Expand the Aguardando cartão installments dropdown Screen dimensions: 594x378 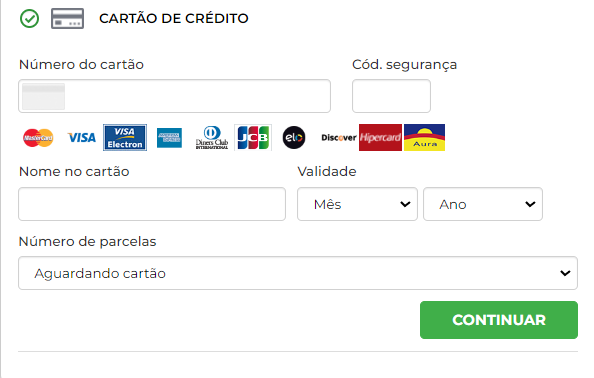[x=298, y=273]
